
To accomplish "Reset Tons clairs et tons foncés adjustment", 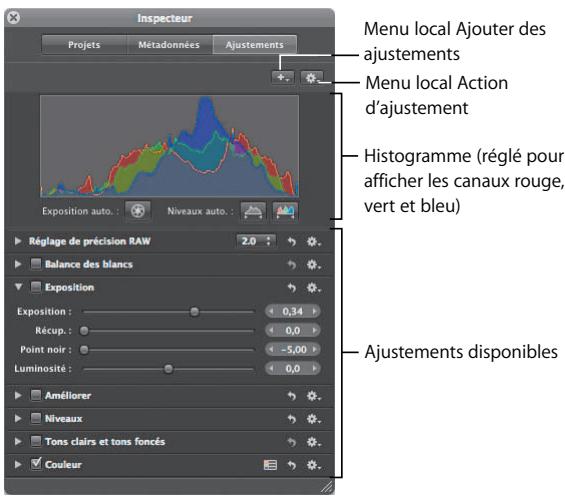I will point(292,442).
